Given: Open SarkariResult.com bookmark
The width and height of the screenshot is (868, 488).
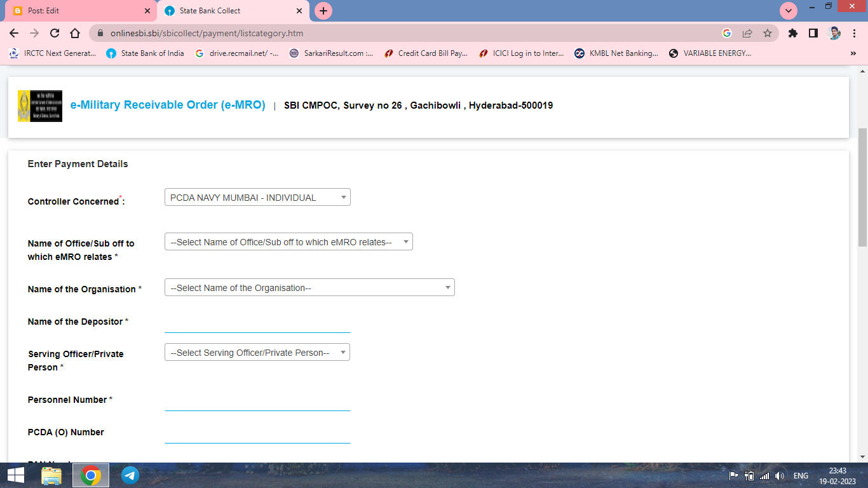Looking at the screenshot, I should [x=331, y=53].
